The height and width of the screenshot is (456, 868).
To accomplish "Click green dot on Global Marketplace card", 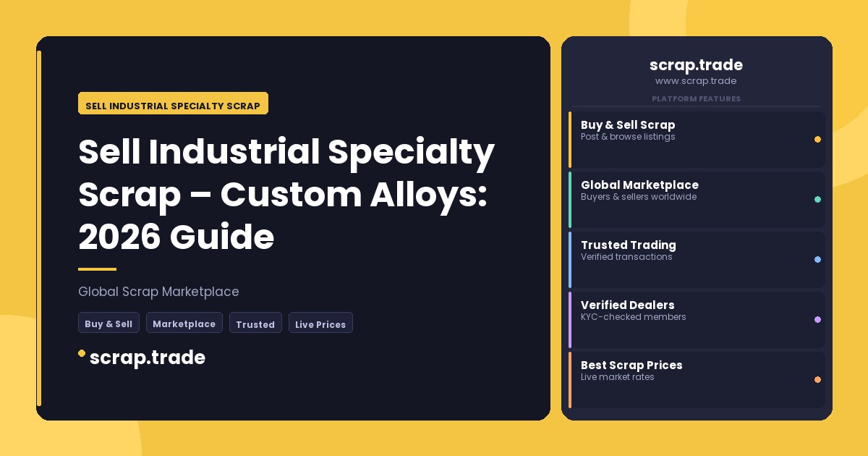I will coord(817,199).
